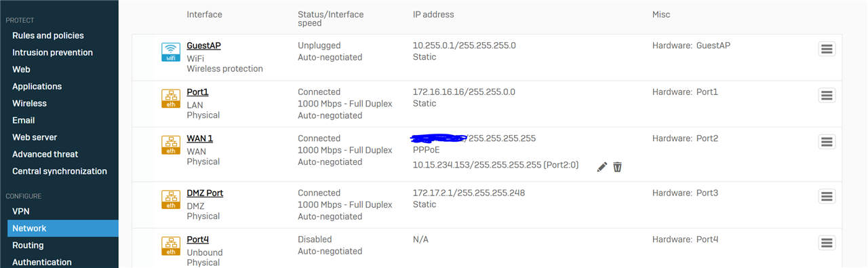Open the GuestAP row hamburger menu

[827, 49]
